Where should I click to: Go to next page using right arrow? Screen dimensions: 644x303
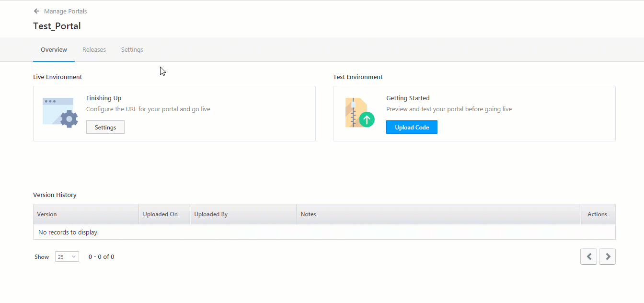pyautogui.click(x=607, y=256)
